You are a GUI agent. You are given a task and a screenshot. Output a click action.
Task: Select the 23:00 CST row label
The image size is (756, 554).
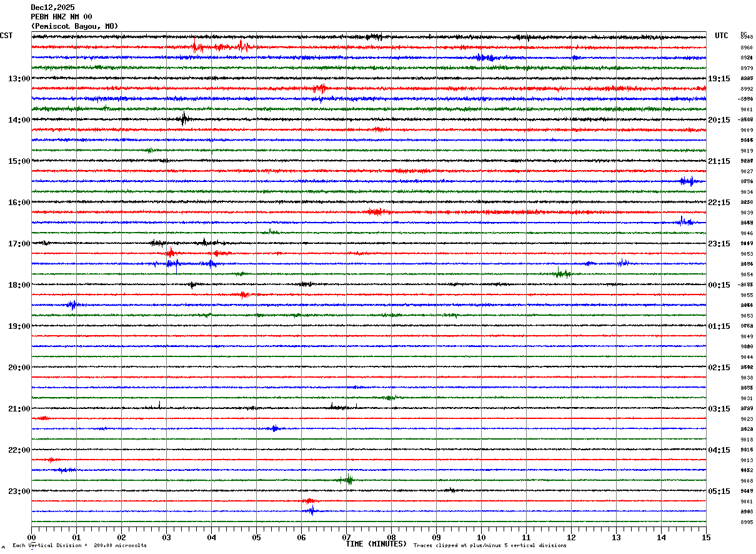tap(19, 491)
